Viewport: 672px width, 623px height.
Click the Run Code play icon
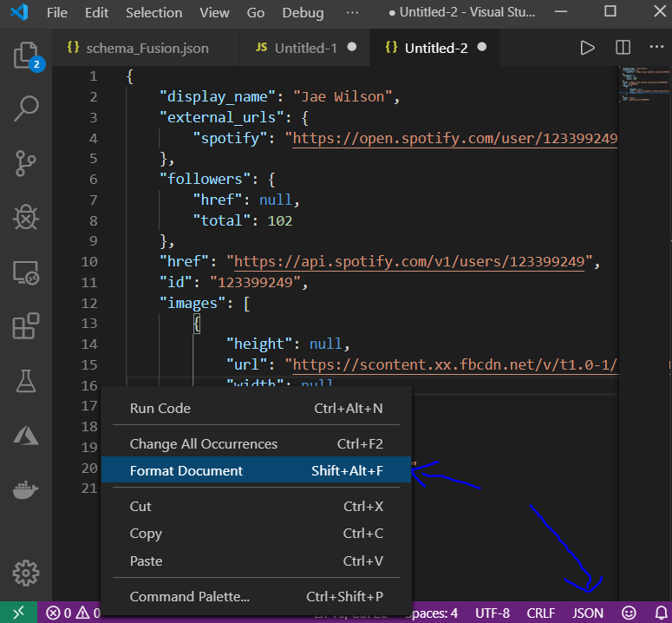click(587, 48)
